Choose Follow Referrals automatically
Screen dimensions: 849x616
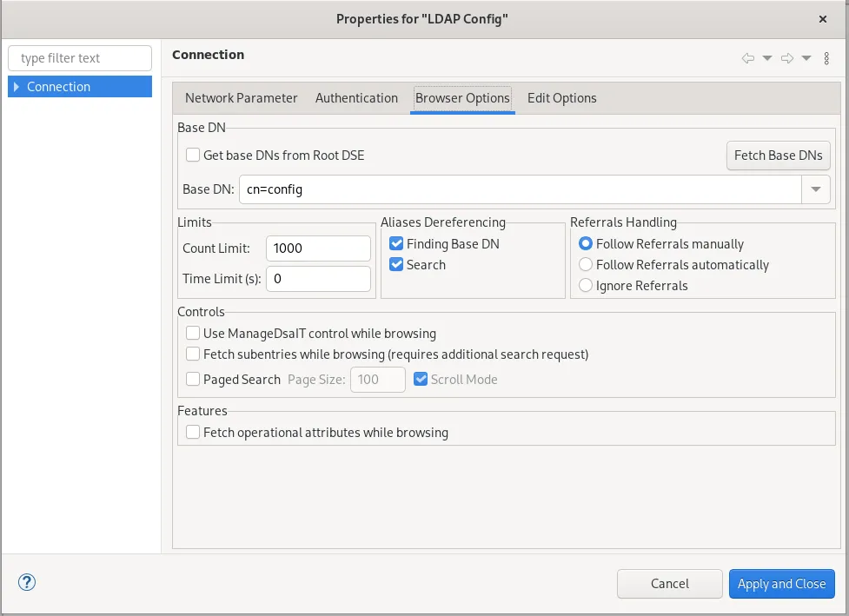coord(585,264)
